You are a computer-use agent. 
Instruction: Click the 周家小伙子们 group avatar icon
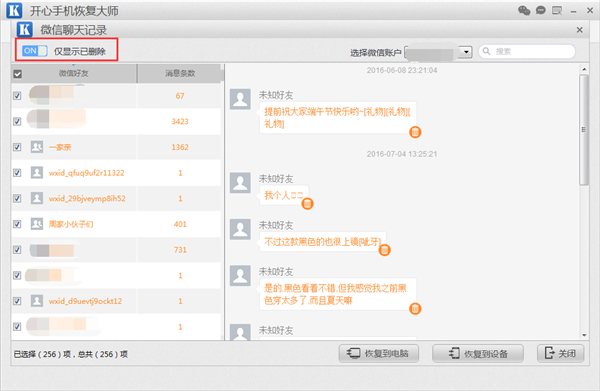[x=37, y=224]
